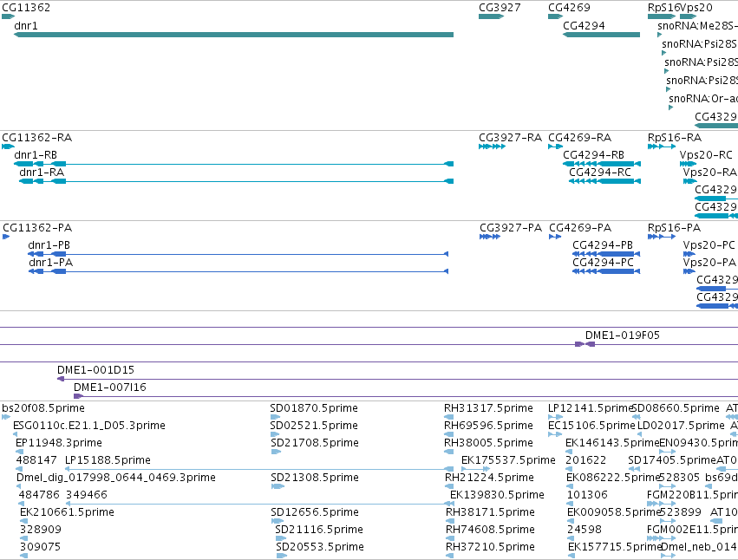Select the CG3927-RA transcript arrows
Screen dimensions: 738x560
point(492,147)
